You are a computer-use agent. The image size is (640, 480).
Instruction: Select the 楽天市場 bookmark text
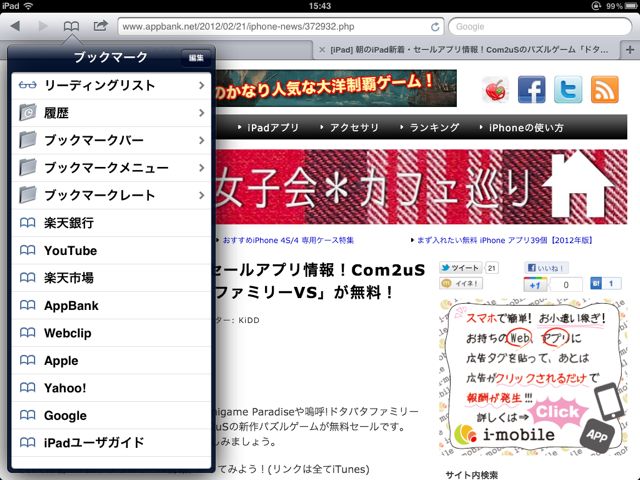pos(69,278)
